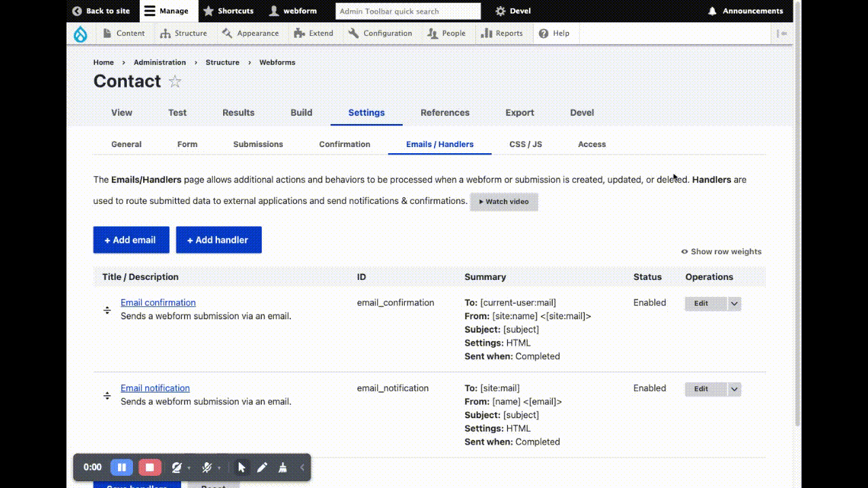Image resolution: width=868 pixels, height=488 pixels.
Task: Click the Drupal drop logo icon
Action: point(81,34)
